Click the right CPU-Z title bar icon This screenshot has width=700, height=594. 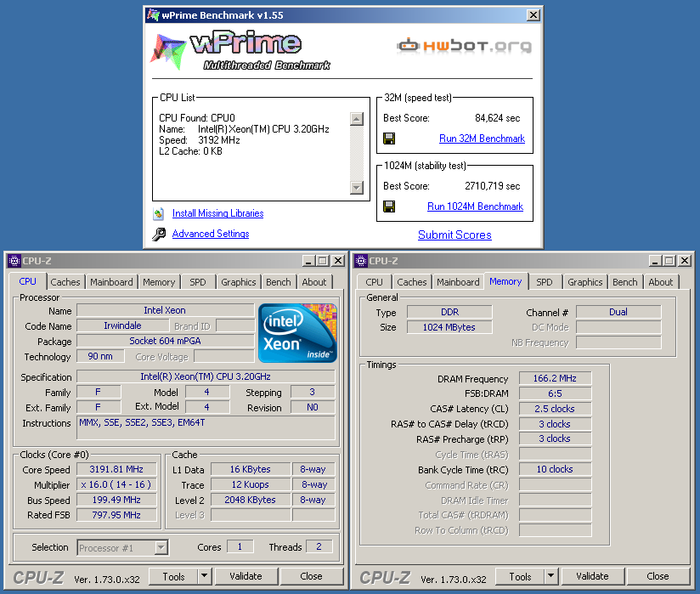pos(361,261)
